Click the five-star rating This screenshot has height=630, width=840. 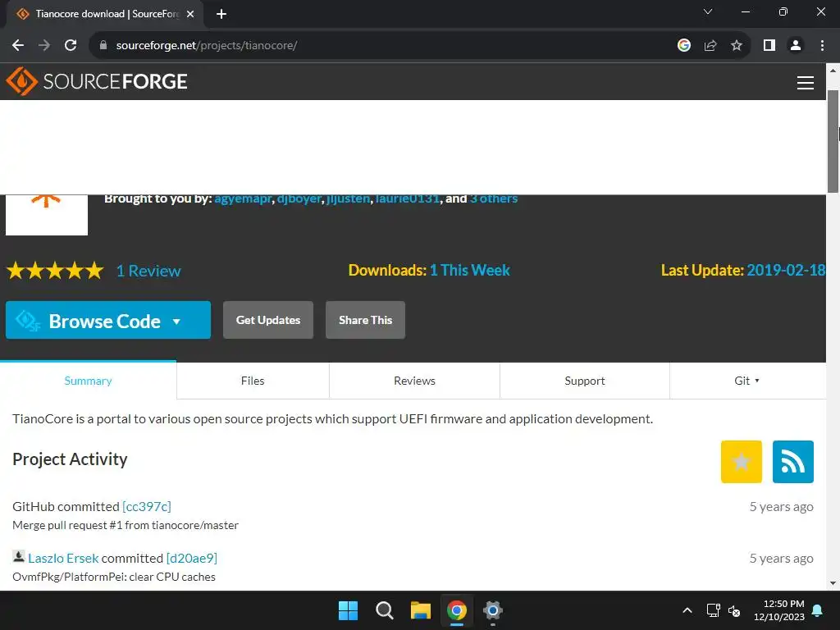coord(55,270)
